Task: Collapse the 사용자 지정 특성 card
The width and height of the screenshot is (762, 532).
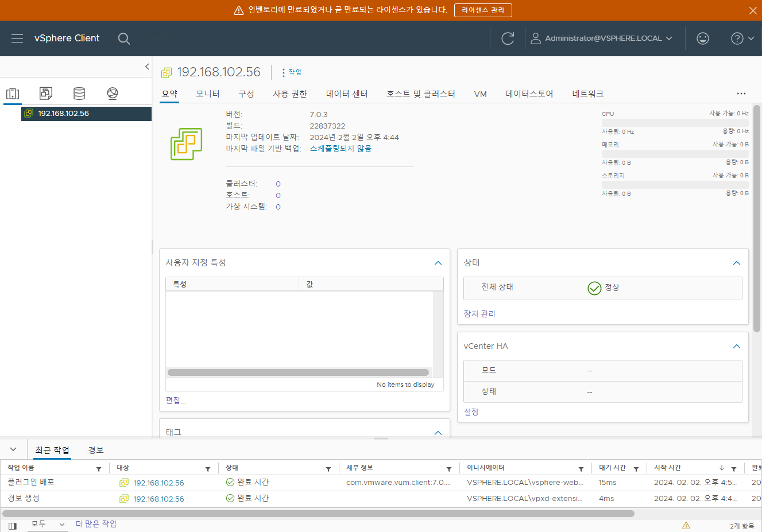Action: 438,263
